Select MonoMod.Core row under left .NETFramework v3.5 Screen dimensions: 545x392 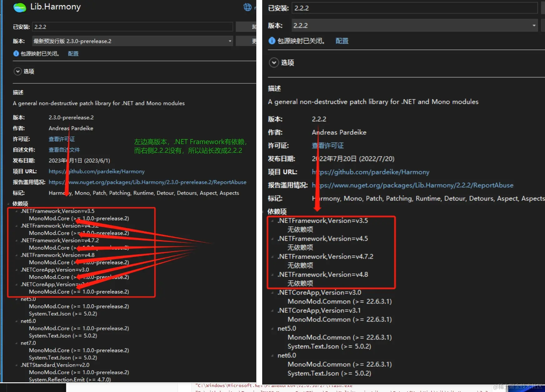(x=79, y=218)
